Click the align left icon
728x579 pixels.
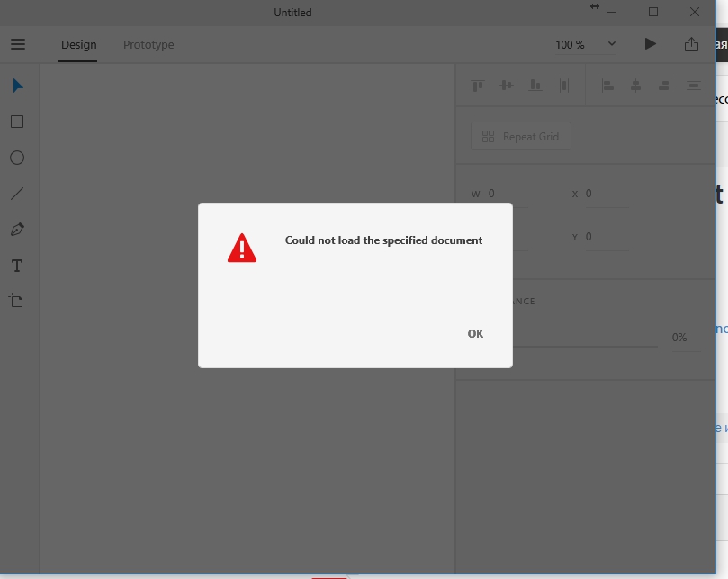click(607, 86)
